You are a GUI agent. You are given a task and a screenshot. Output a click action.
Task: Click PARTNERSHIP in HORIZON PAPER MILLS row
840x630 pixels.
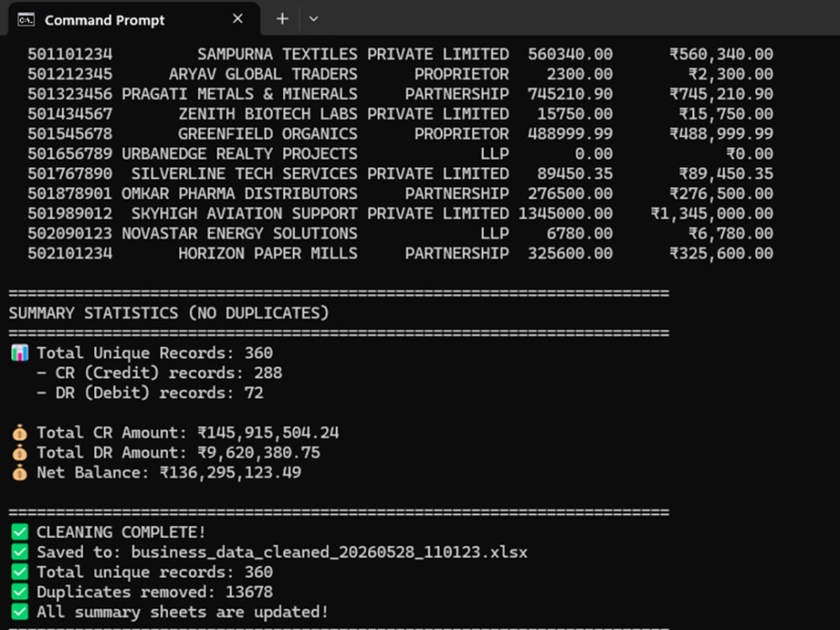point(456,254)
